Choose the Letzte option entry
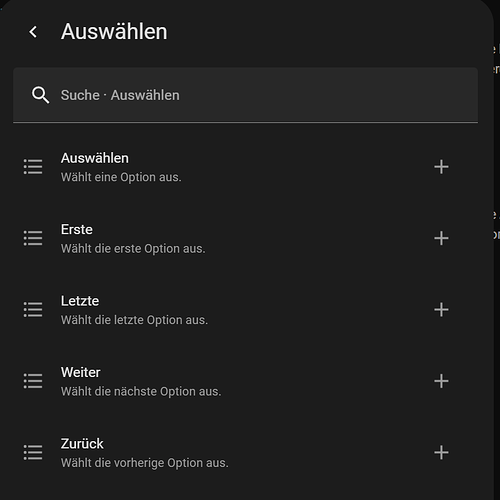Image resolution: width=500 pixels, height=500 pixels. point(245,310)
